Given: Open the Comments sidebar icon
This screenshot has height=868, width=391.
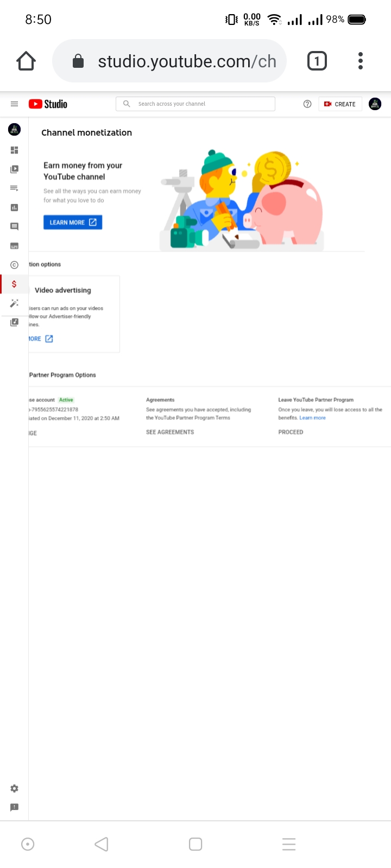Looking at the screenshot, I should (x=15, y=227).
